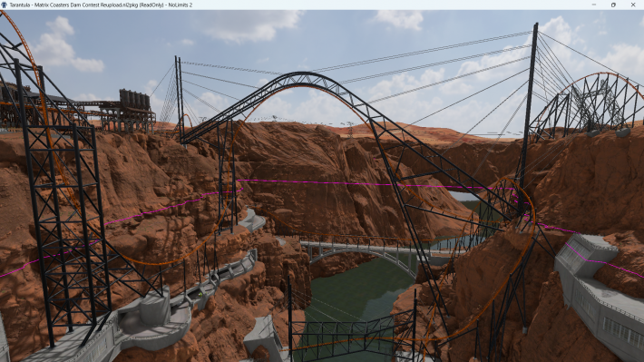Close the NoLimits 2 window
This screenshot has width=644, height=362.
pyautogui.click(x=633, y=5)
